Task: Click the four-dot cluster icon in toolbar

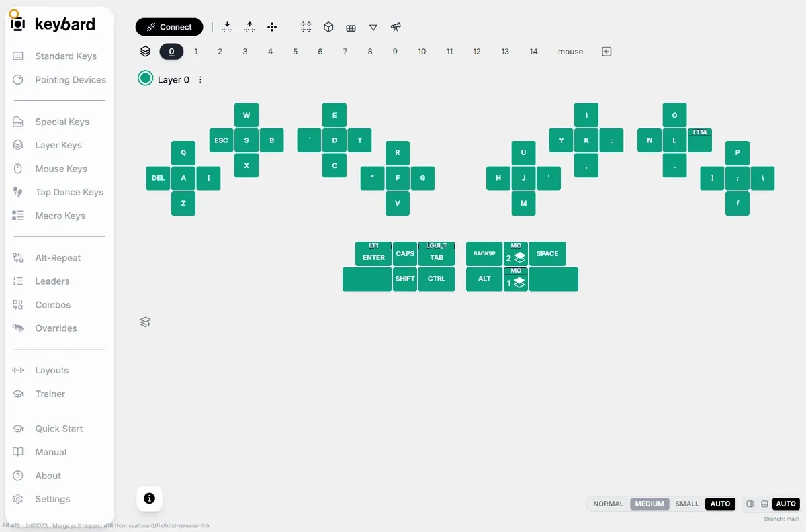Action: [272, 27]
